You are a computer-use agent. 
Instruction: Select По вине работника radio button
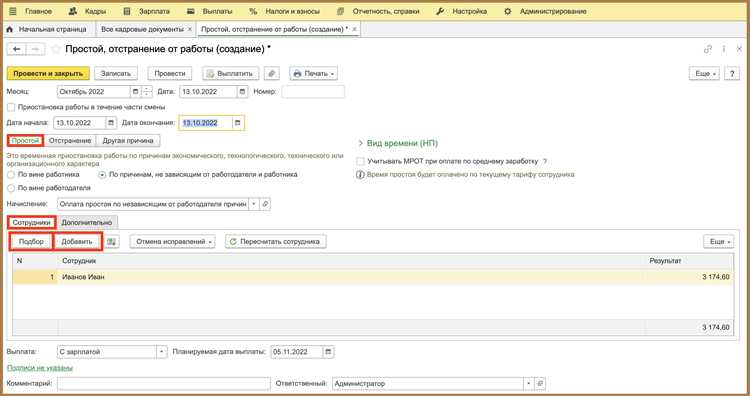[x=11, y=175]
